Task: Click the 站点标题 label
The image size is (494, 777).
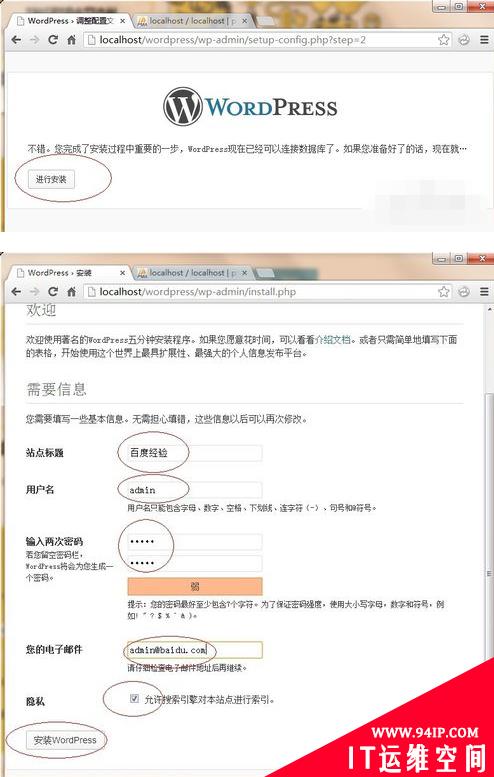Action: 45,453
